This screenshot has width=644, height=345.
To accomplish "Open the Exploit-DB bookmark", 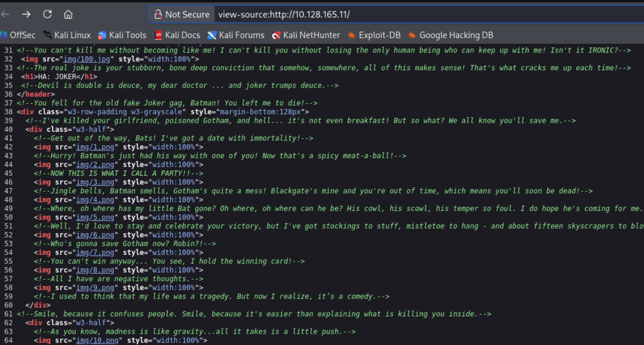I will (x=374, y=35).
